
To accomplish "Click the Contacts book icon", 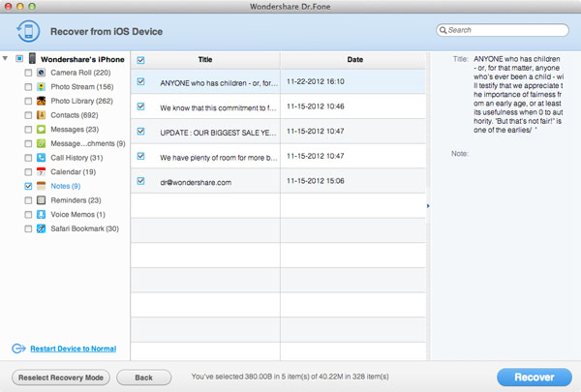I will [x=41, y=115].
